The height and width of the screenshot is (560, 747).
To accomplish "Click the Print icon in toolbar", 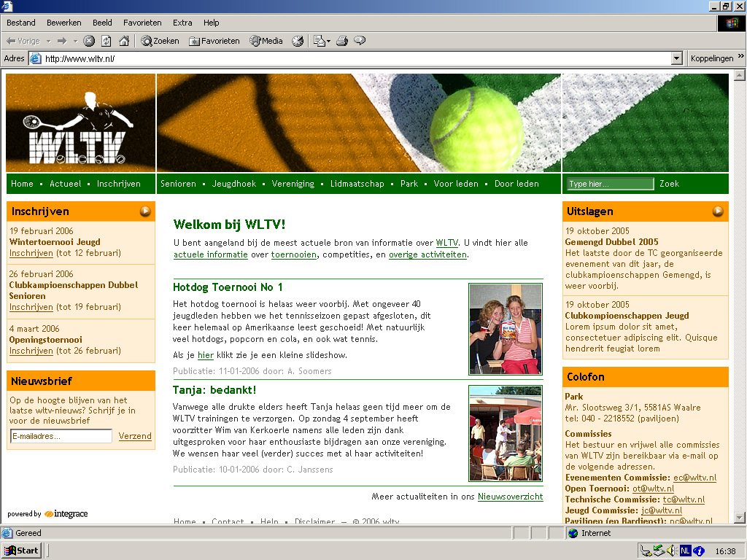I will [342, 41].
